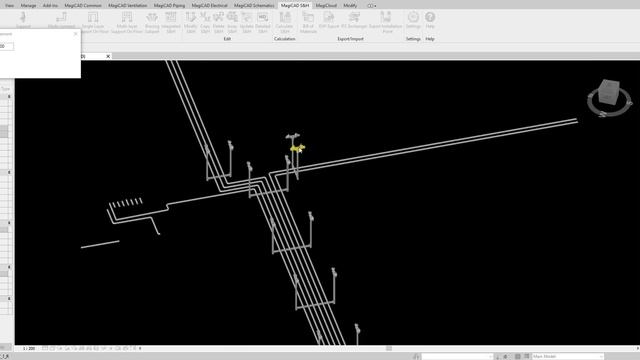Screen dimensions: 640x360
Task: Open the Add-Ins ribbon tab
Action: click(x=50, y=5)
